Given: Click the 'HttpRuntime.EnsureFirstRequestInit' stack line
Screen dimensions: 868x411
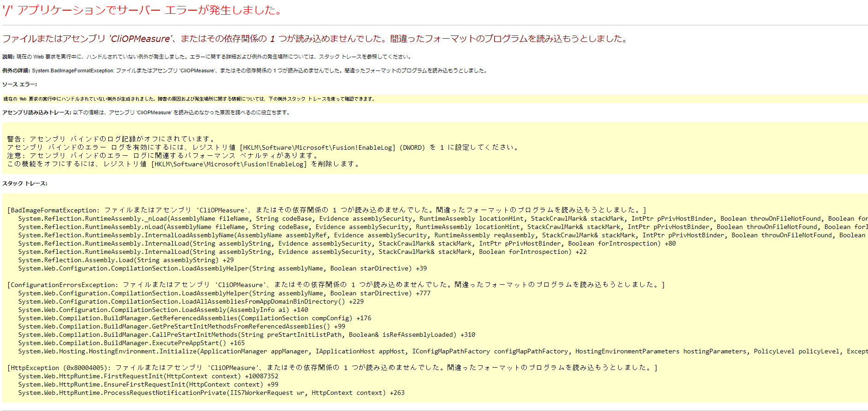Looking at the screenshot, I should point(148,384).
